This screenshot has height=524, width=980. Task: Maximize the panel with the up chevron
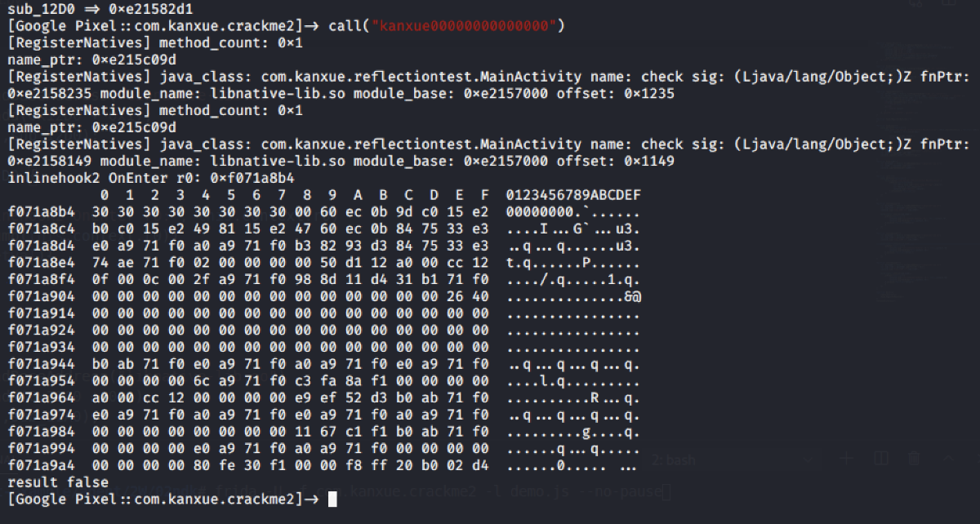point(948,460)
